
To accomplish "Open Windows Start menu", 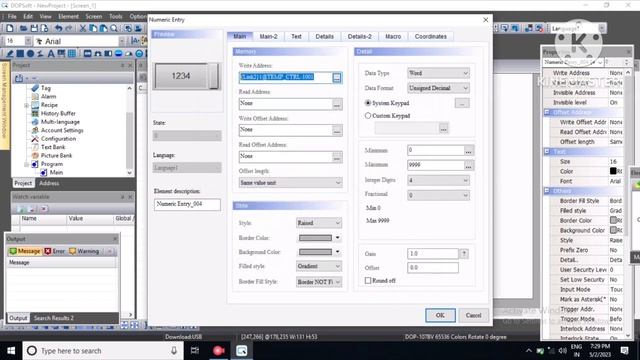I will click(11, 351).
